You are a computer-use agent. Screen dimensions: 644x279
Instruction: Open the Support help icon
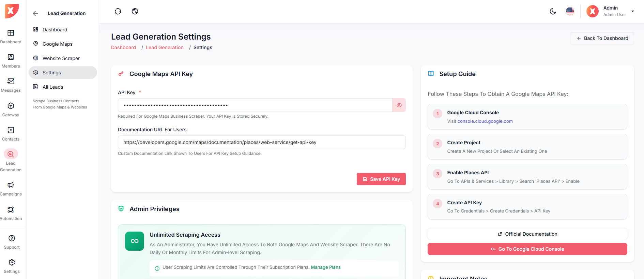tap(12, 242)
